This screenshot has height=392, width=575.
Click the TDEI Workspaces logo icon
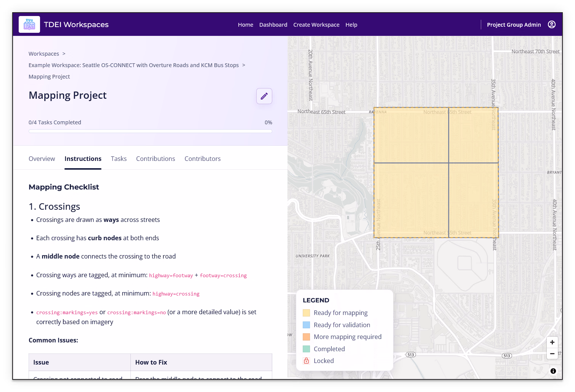point(29,24)
